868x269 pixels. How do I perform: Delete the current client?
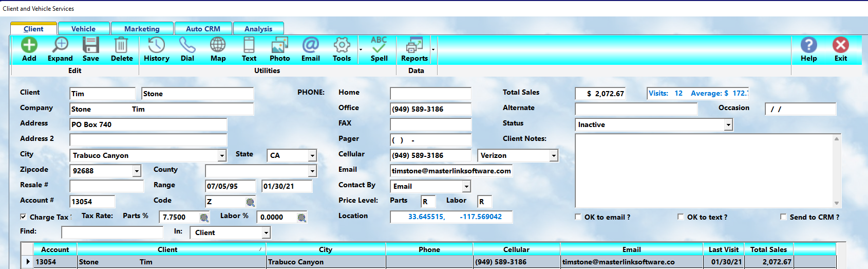click(122, 49)
